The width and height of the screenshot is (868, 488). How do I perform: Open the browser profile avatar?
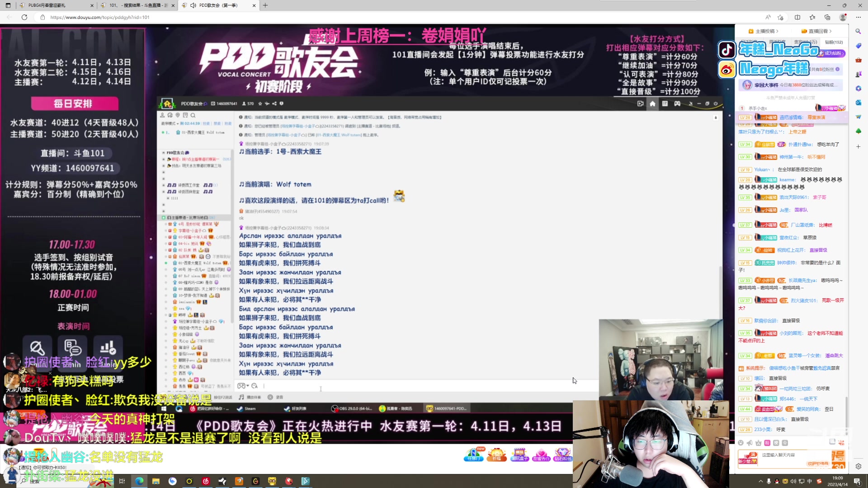pyautogui.click(x=843, y=17)
